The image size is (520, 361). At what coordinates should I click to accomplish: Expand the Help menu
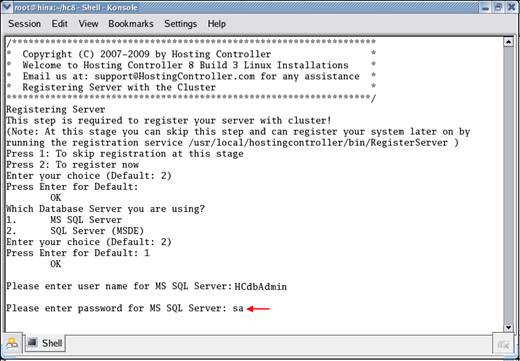click(x=217, y=24)
